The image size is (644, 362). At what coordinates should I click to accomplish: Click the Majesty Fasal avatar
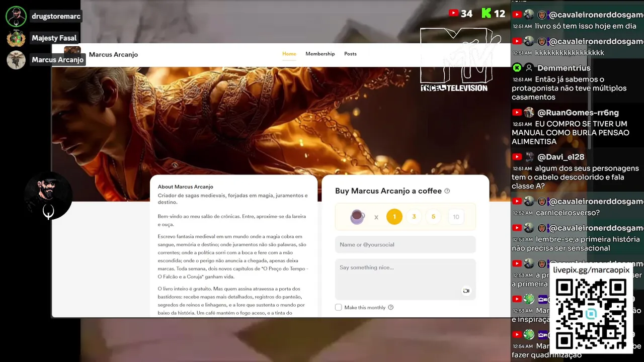point(16,38)
